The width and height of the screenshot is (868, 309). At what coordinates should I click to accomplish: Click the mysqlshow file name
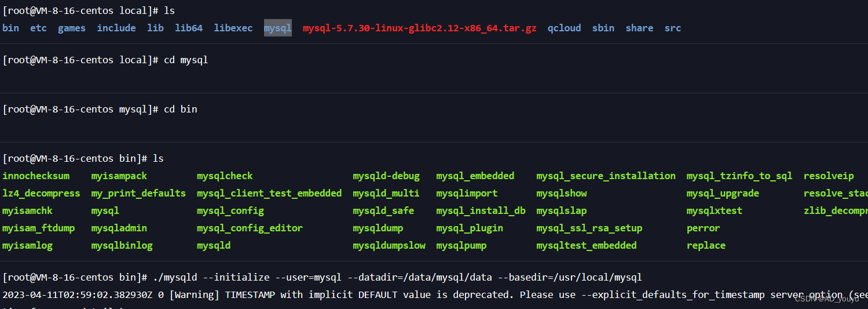[x=562, y=193]
